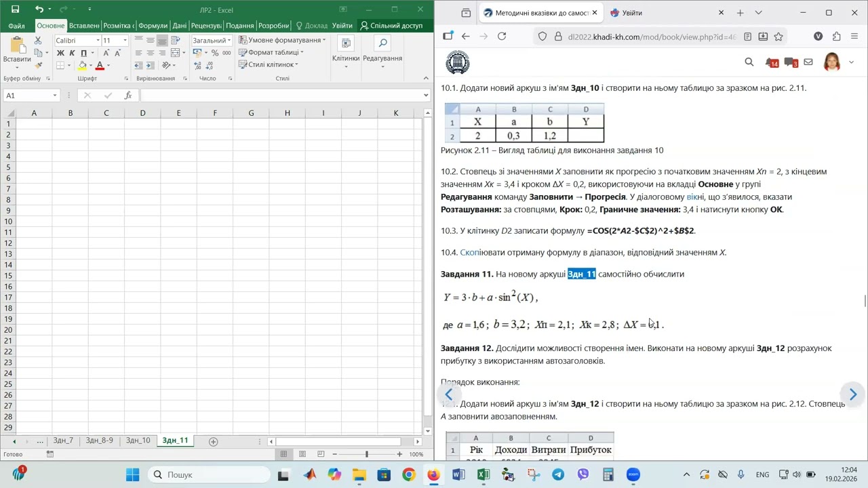Select the Здн_10 sheet tab
868x488 pixels.
(x=138, y=441)
